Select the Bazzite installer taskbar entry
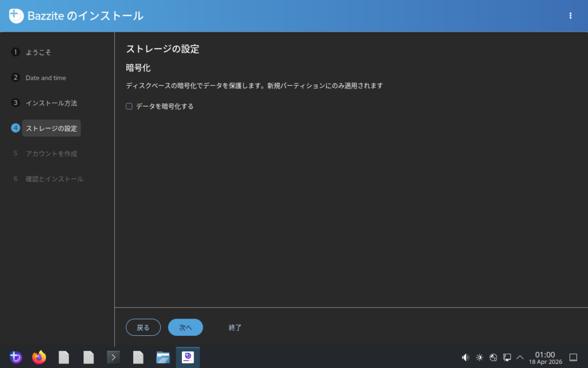 188,357
